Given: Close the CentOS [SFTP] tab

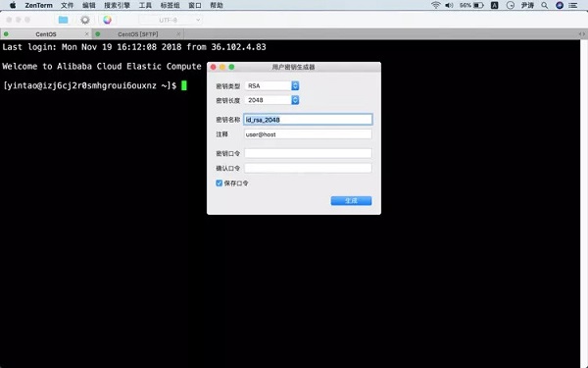Looking at the screenshot, I should pos(178,34).
